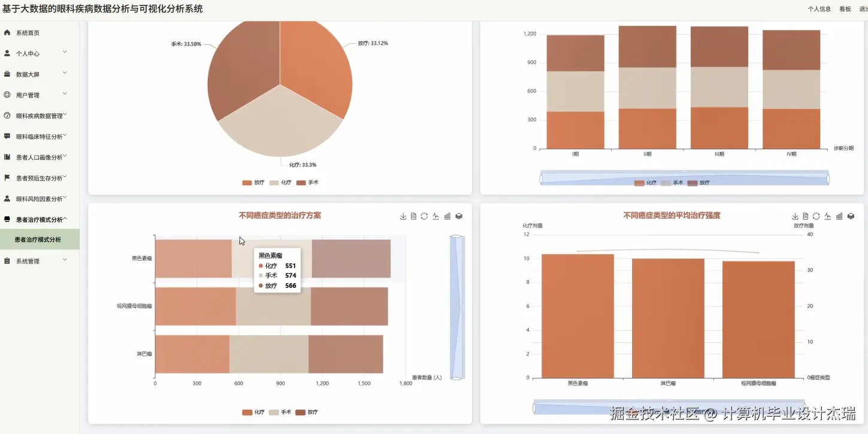Viewport: 868px width, 434px height.
Task: Click the 淋巴瘤 bar in 平均治疗强度 chart
Action: click(668, 318)
